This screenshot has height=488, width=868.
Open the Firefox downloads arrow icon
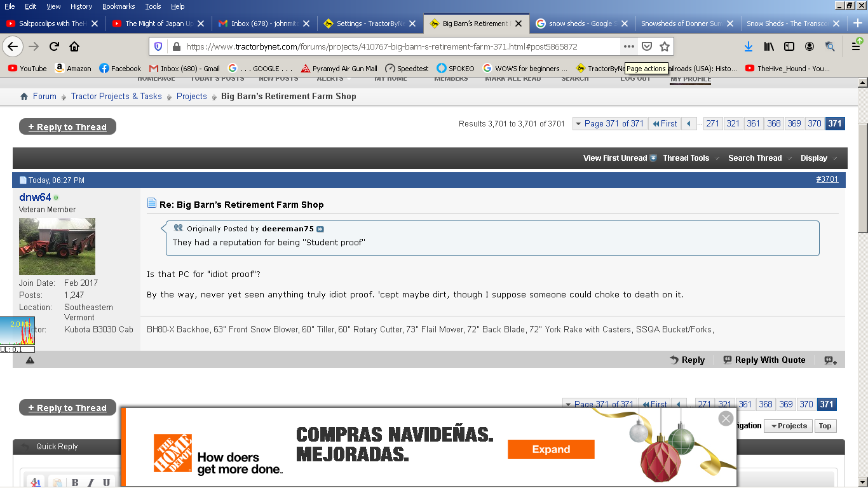748,46
